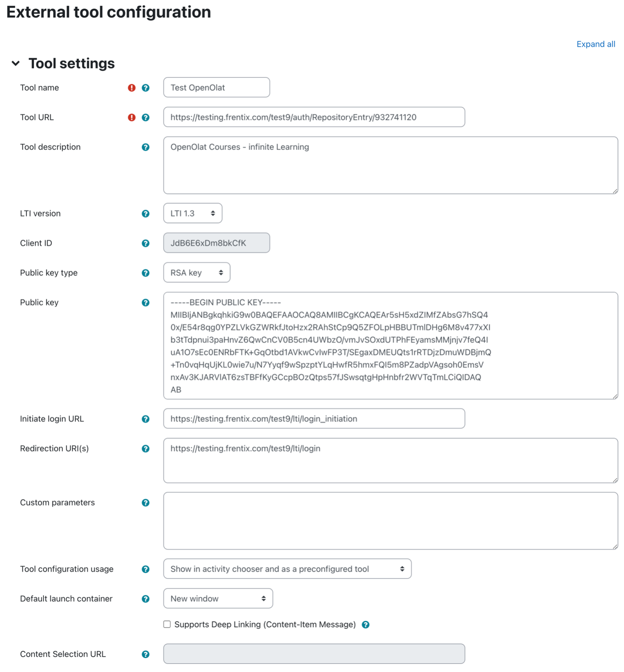This screenshot has height=672, width=624.
Task: Open help for Tool URL field
Action: point(145,118)
